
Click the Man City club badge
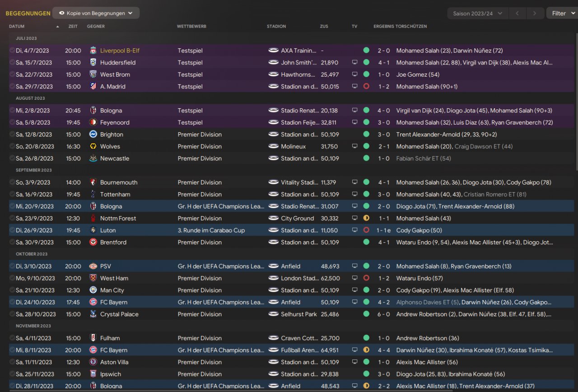tap(93, 290)
